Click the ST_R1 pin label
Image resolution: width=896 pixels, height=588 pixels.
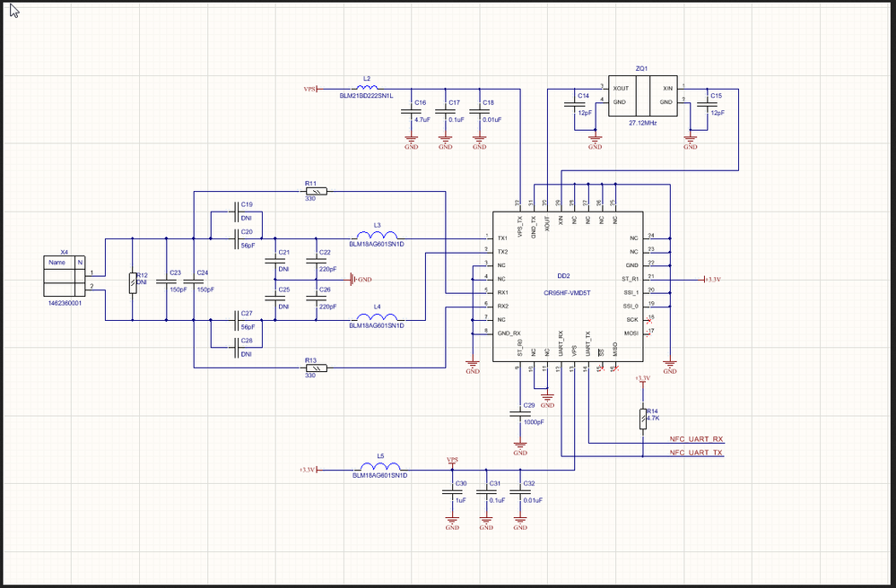pos(630,279)
